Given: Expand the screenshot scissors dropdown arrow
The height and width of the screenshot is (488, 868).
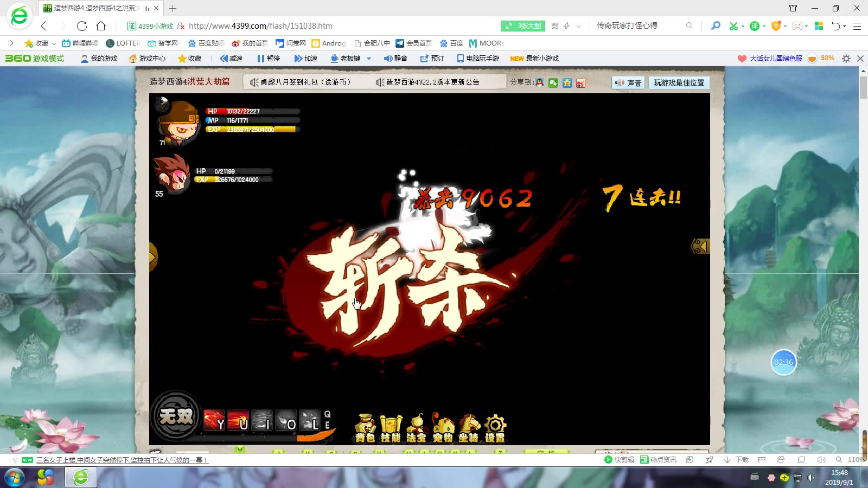Looking at the screenshot, I should 743,26.
